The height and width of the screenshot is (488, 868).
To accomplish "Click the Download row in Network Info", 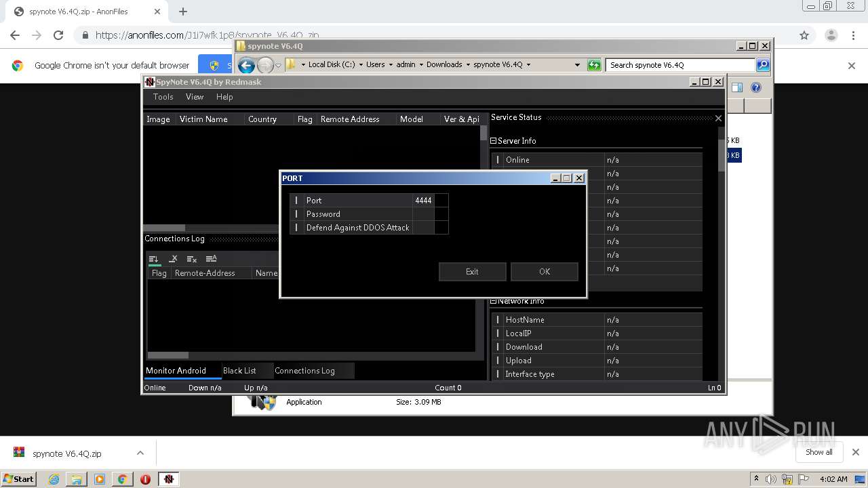I will click(x=597, y=347).
